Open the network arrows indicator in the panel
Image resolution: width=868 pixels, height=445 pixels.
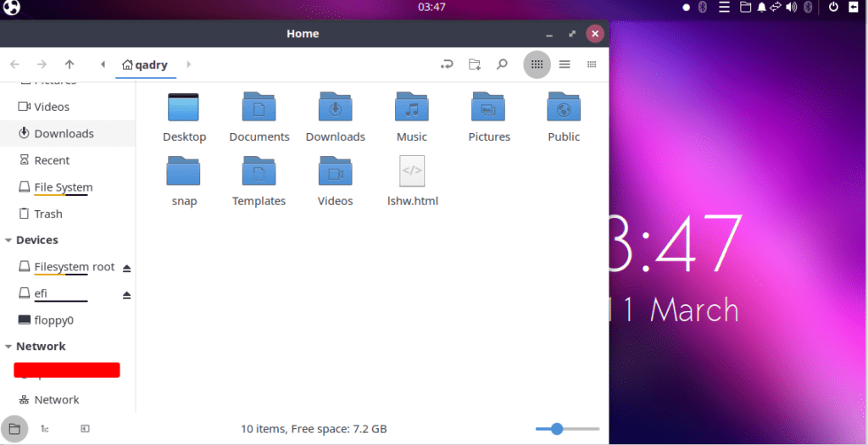(776, 7)
